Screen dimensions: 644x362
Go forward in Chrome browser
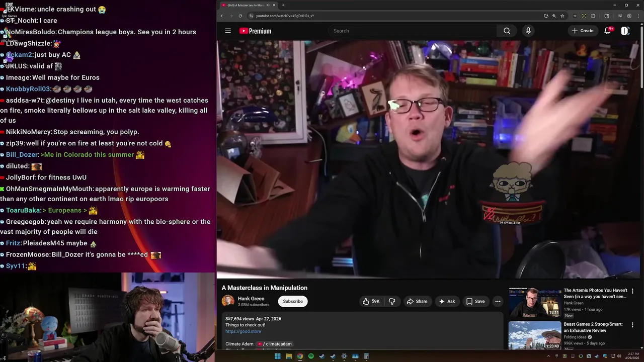click(231, 16)
